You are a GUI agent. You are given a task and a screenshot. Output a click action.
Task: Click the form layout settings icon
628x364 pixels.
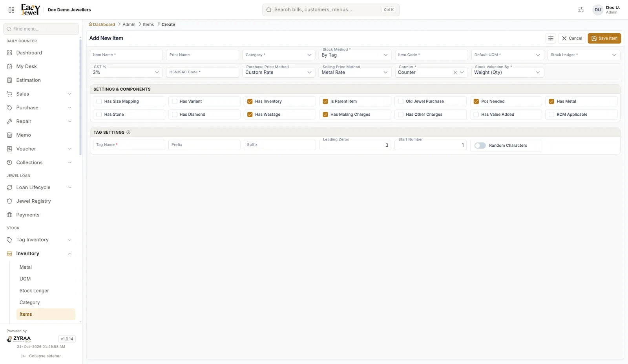(551, 38)
